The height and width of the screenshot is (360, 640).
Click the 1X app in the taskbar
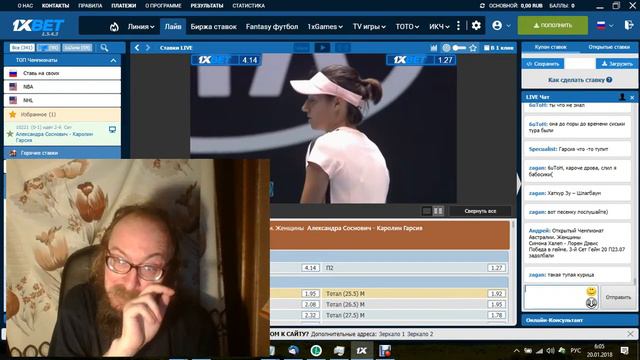pos(361,350)
